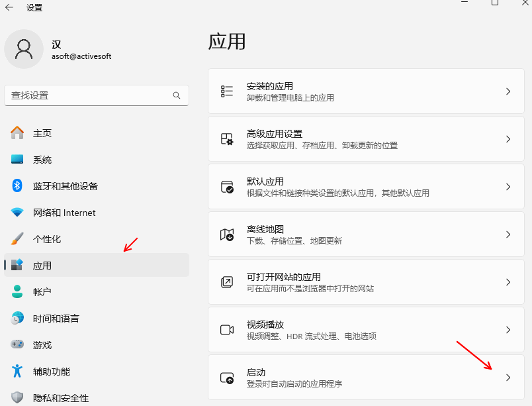Click the back arrow in title bar
Screen dimensions: 532x406
click(9, 8)
